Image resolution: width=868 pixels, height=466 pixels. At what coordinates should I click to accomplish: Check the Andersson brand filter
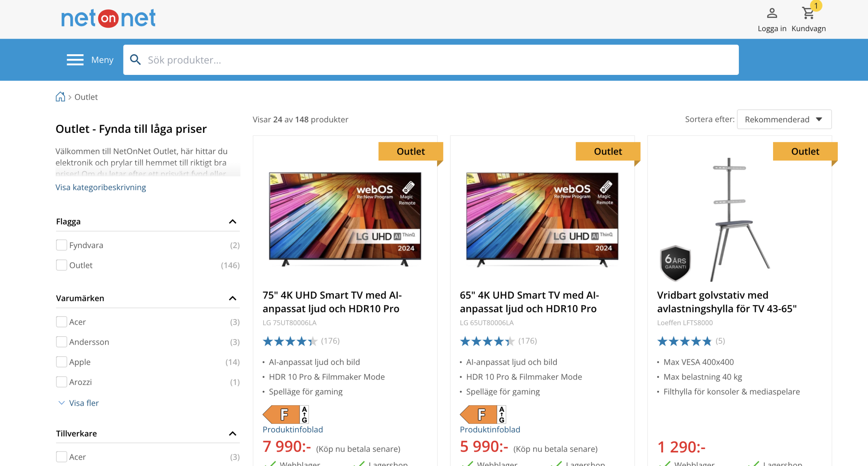click(x=61, y=342)
